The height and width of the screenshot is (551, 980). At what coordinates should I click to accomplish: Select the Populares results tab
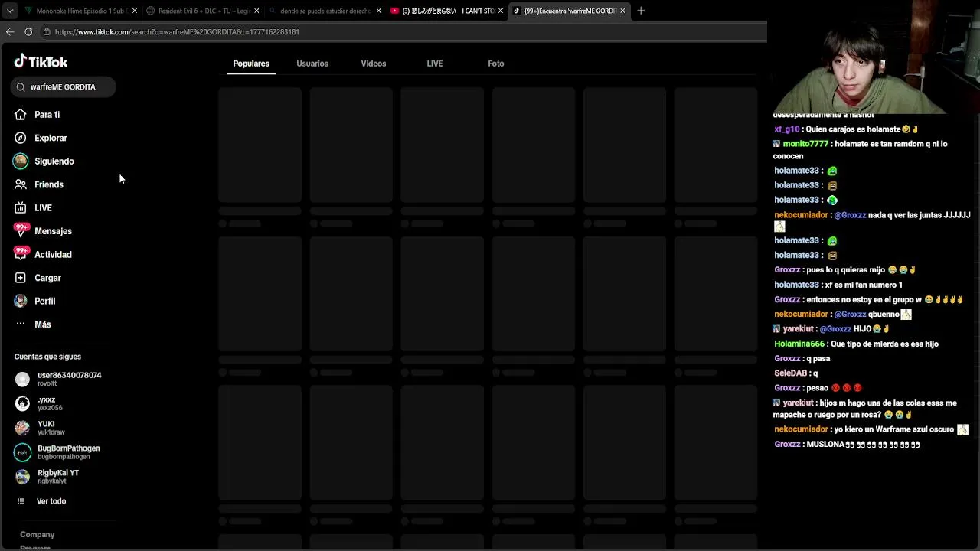click(251, 64)
